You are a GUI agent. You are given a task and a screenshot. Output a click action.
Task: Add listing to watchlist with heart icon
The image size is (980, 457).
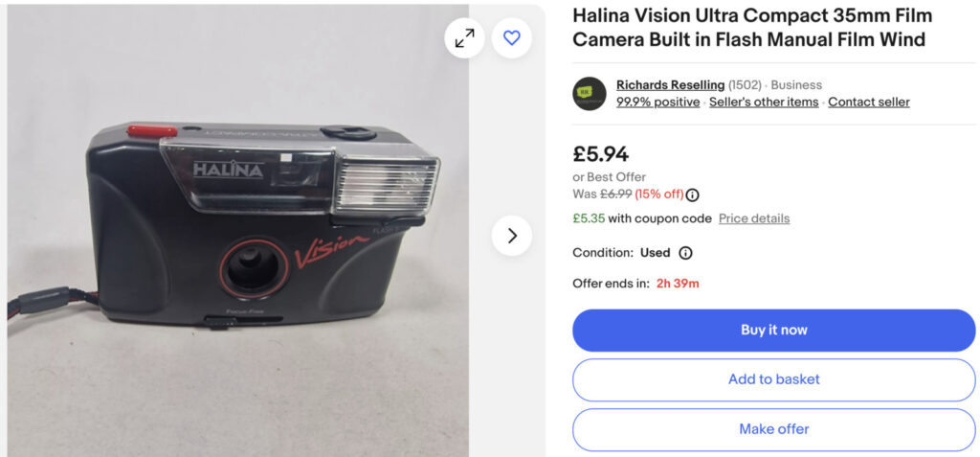[x=512, y=38]
